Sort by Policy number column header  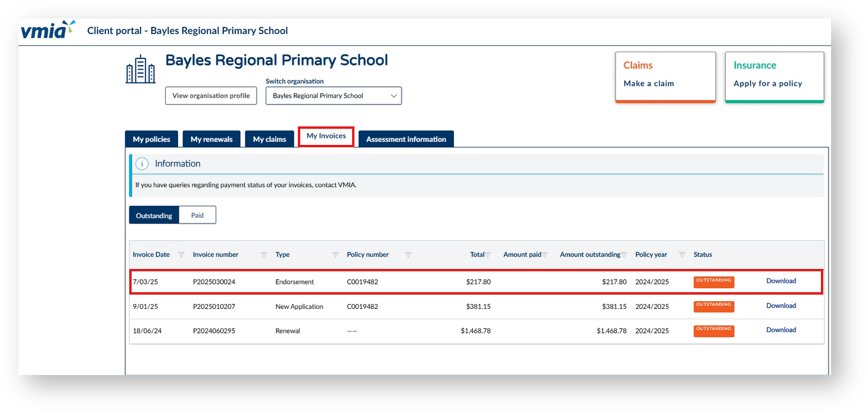click(368, 255)
